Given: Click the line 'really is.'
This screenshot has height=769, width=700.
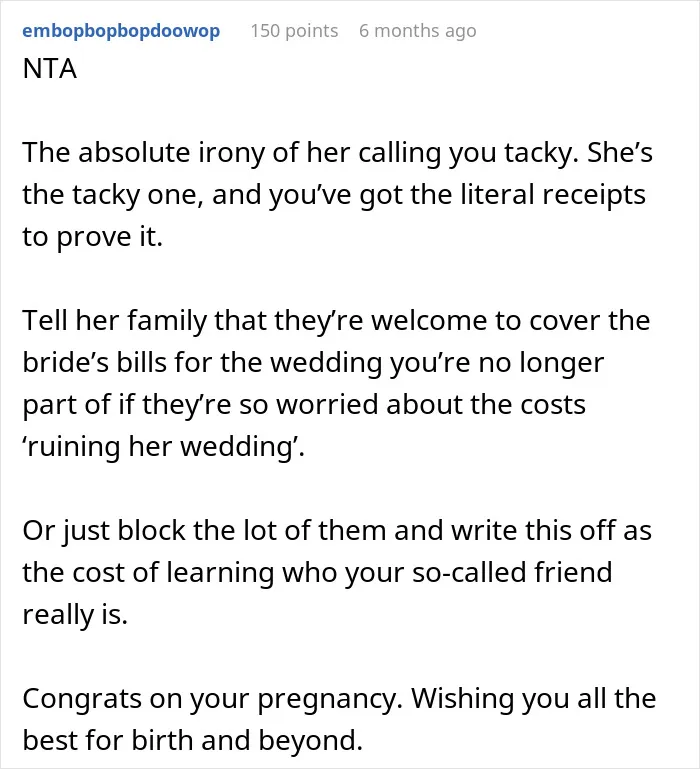Looking at the screenshot, I should [75, 615].
